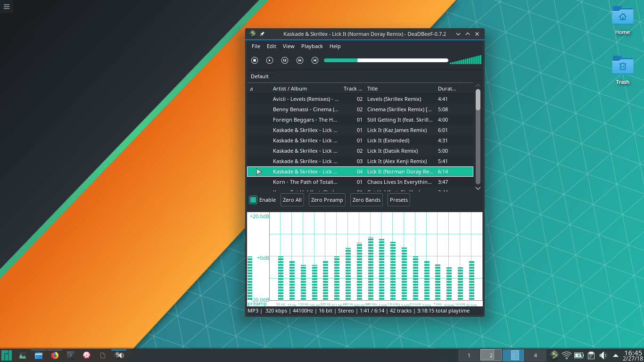Stop playback with the stop button
Image resolution: width=644 pixels, height=362 pixels.
coord(255,60)
